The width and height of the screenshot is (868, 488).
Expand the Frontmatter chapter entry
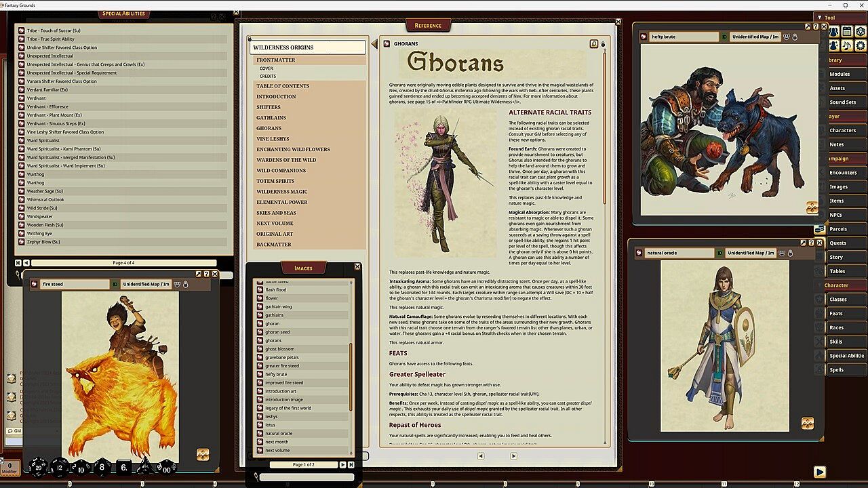point(275,60)
